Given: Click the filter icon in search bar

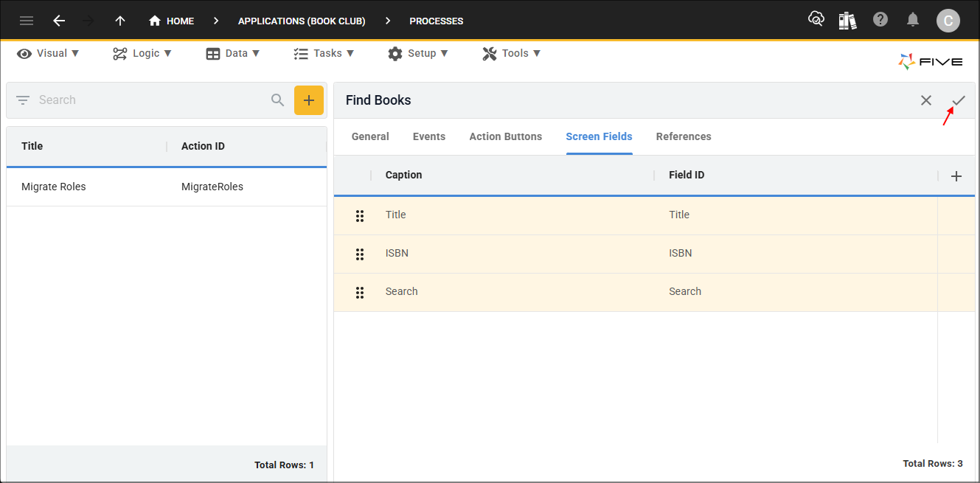Looking at the screenshot, I should pyautogui.click(x=23, y=100).
